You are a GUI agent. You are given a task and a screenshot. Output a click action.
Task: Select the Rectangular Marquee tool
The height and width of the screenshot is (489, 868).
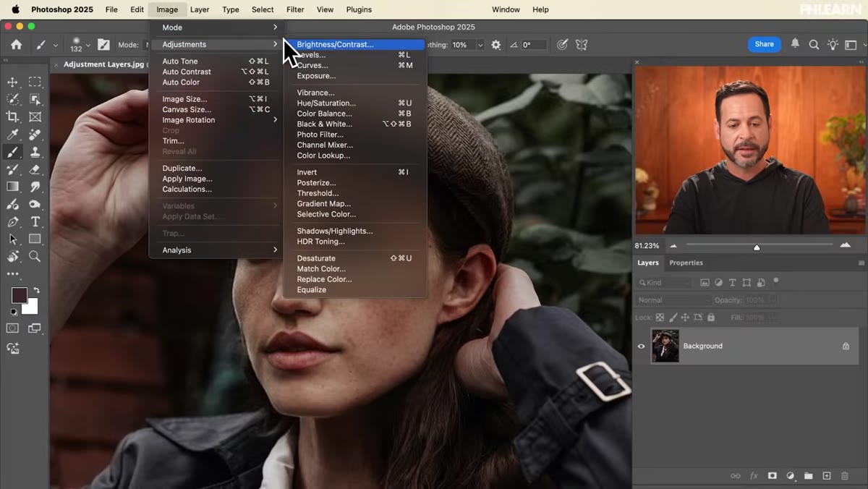click(x=35, y=82)
